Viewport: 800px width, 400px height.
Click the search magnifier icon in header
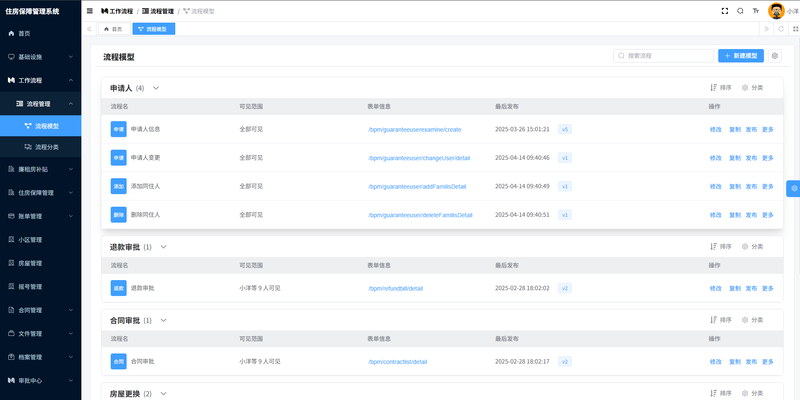[x=740, y=10]
